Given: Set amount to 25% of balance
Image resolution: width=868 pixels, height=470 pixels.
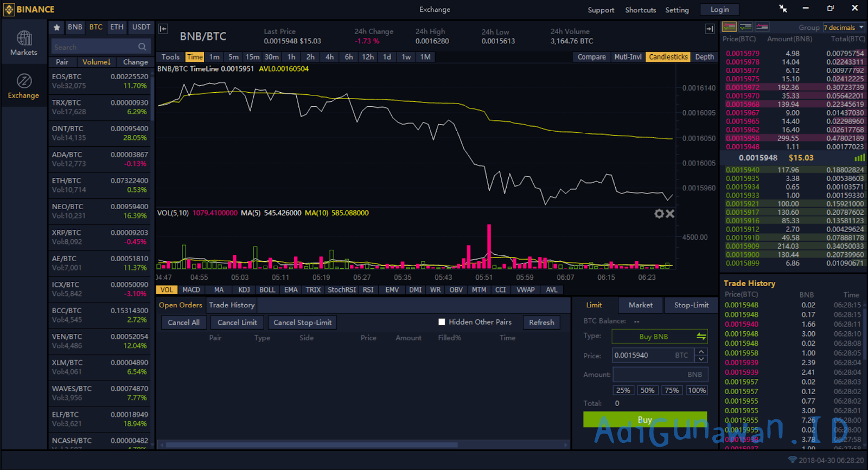Looking at the screenshot, I should [x=623, y=390].
